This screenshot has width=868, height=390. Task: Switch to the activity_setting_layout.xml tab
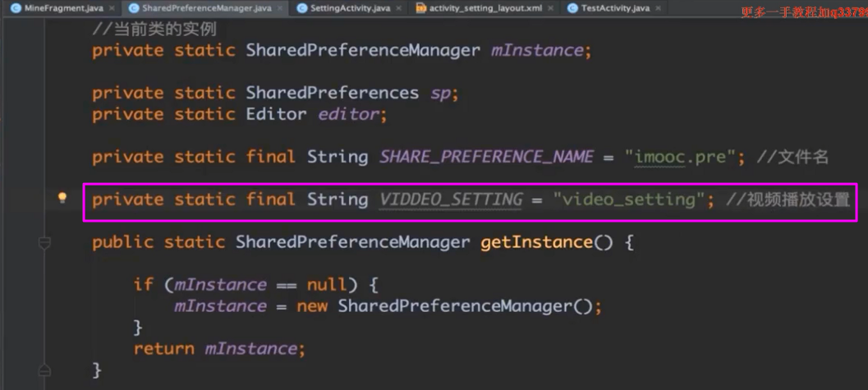[485, 8]
